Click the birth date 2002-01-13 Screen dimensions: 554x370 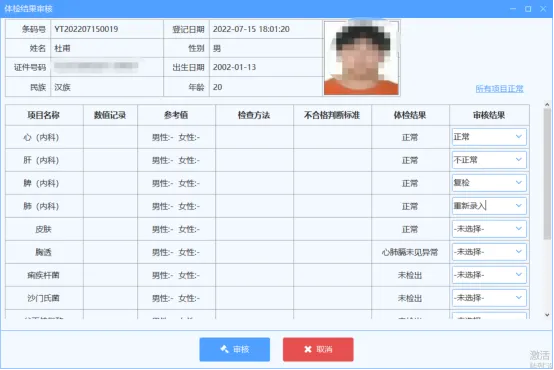coord(234,67)
